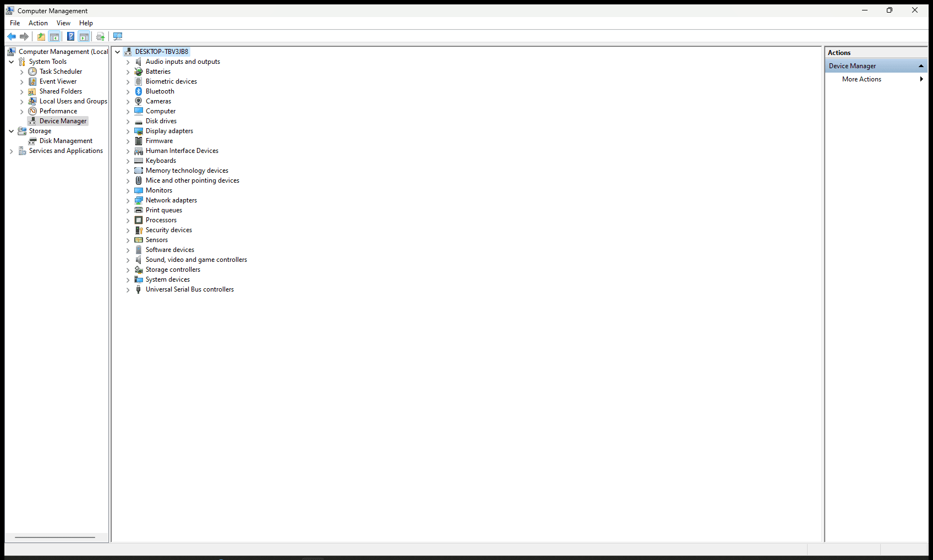The image size is (933, 560).
Task: Expand the Monitors category
Action: tap(128, 190)
